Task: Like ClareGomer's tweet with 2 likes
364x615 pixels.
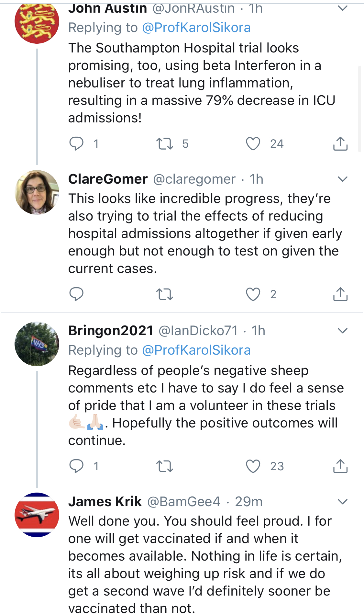Action: pos(253,294)
